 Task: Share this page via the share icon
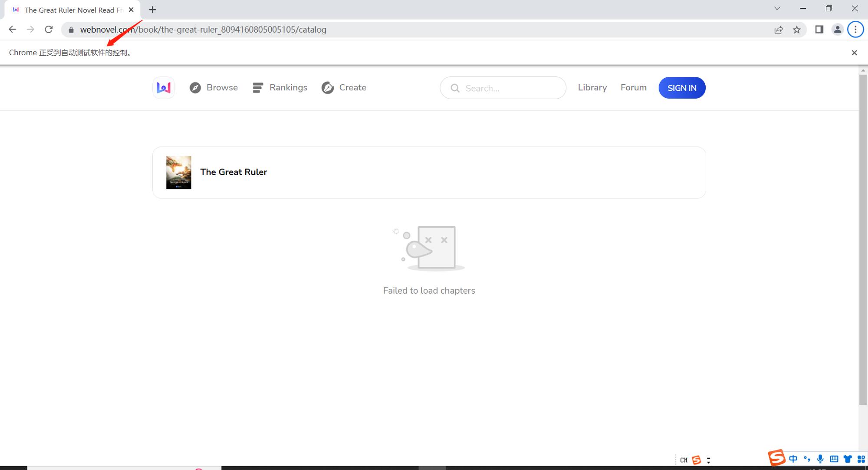pyautogui.click(x=779, y=30)
